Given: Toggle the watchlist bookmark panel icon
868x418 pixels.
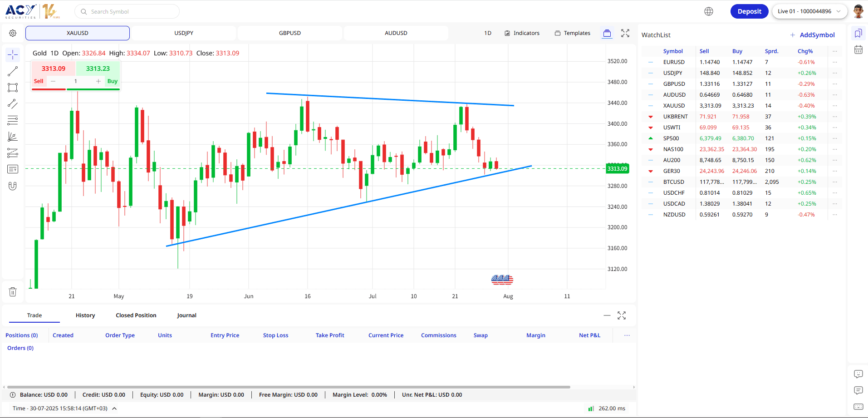Looking at the screenshot, I should click(858, 34).
